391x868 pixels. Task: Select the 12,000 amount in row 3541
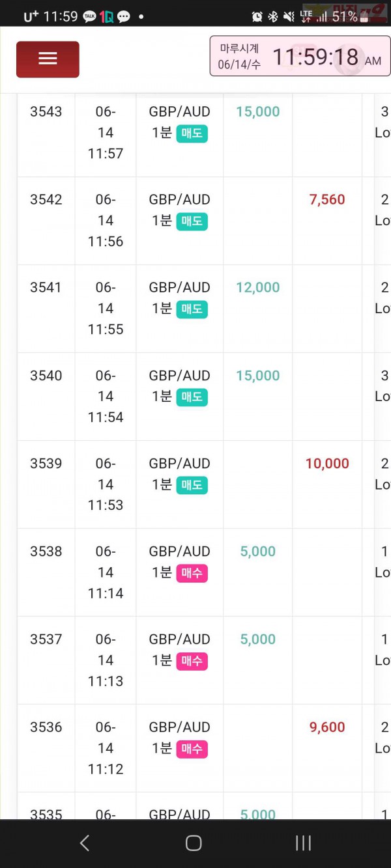pyautogui.click(x=258, y=288)
